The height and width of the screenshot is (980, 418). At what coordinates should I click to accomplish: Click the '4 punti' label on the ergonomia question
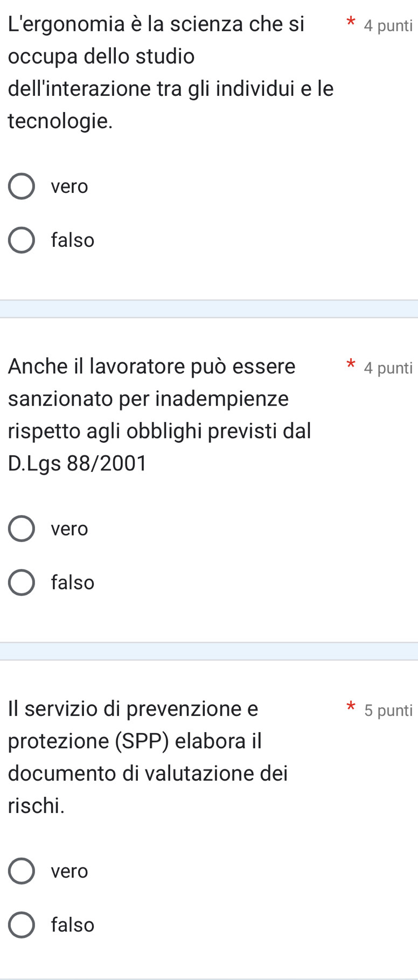[388, 26]
